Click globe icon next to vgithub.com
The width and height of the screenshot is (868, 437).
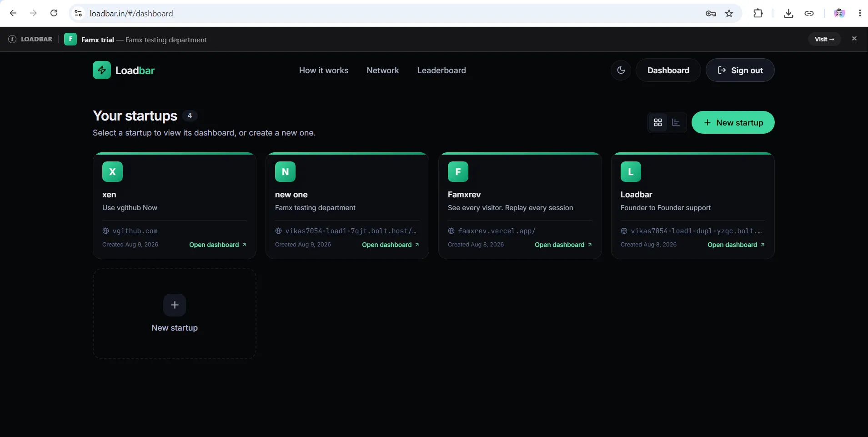[x=105, y=231]
